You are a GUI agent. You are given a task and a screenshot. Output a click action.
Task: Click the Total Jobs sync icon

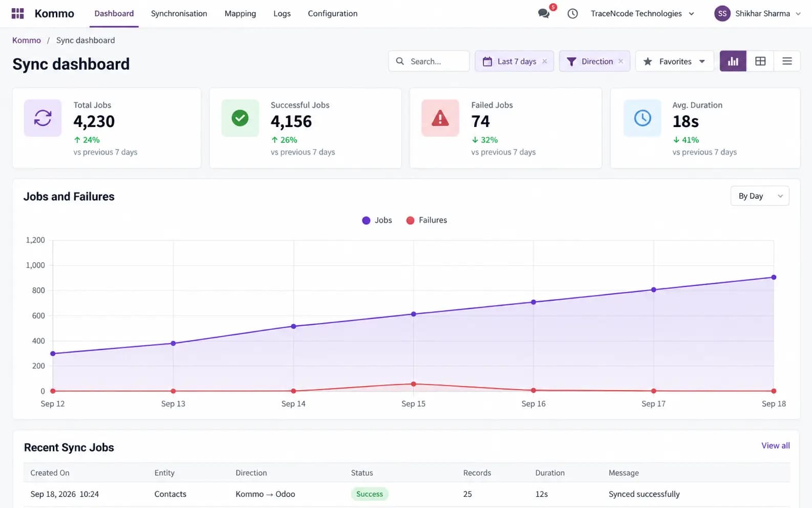click(42, 118)
